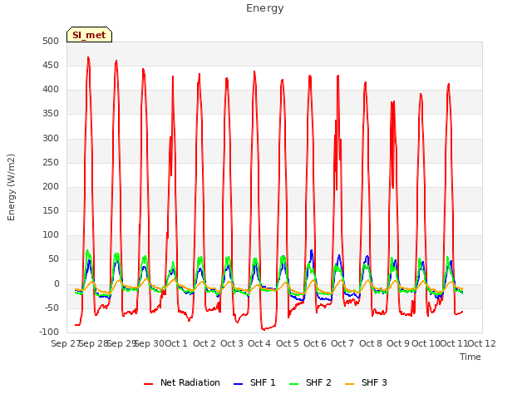Click the blue SHF 1 legend swatch
Image resolution: width=532 pixels, height=399 pixels.
(239, 384)
